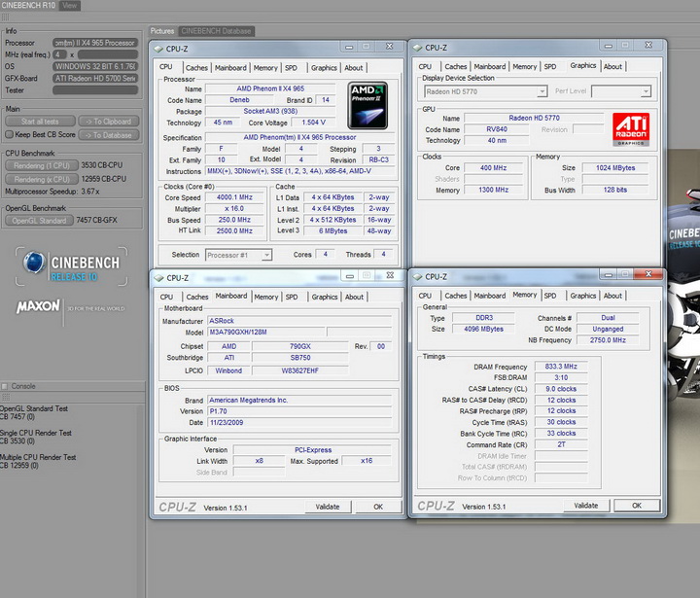This screenshot has height=598, width=700.
Task: Click the DRAM Frequency value 833.3 MHz
Action: click(561, 367)
